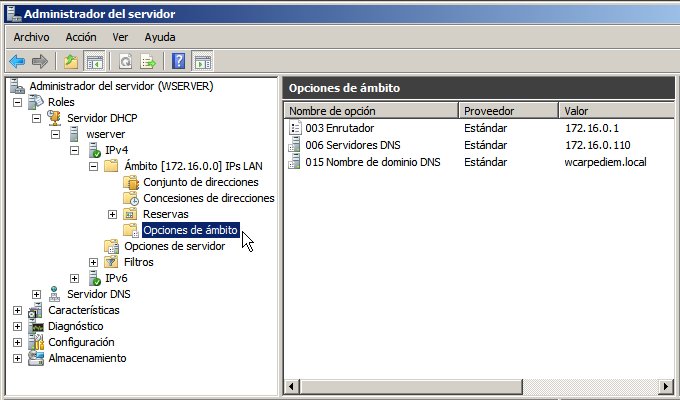This screenshot has height=400, width=680.
Task: Click the Forward arrow toolbar icon
Action: (40, 62)
